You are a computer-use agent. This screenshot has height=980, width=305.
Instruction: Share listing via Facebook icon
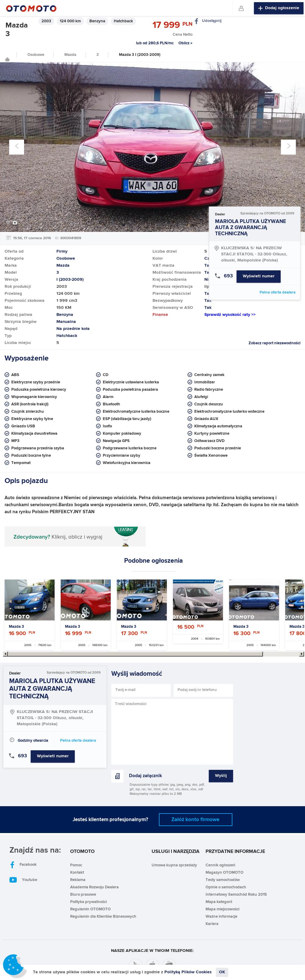196,21
